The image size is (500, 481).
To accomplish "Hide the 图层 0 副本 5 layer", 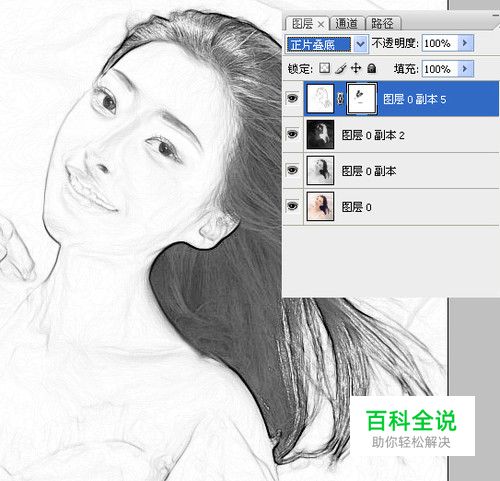I will [x=292, y=98].
